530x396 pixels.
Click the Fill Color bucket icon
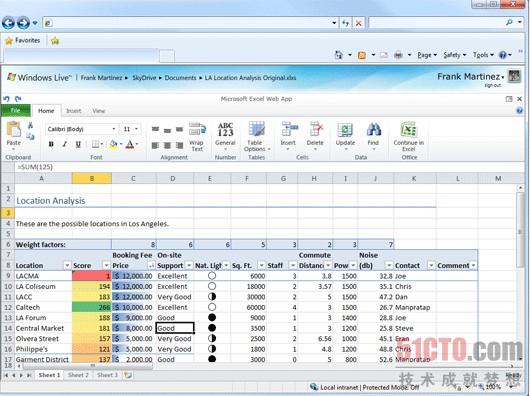[x=113, y=144]
